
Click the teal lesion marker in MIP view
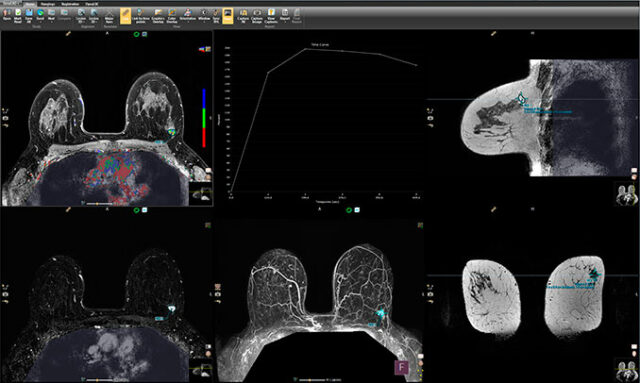point(380,314)
